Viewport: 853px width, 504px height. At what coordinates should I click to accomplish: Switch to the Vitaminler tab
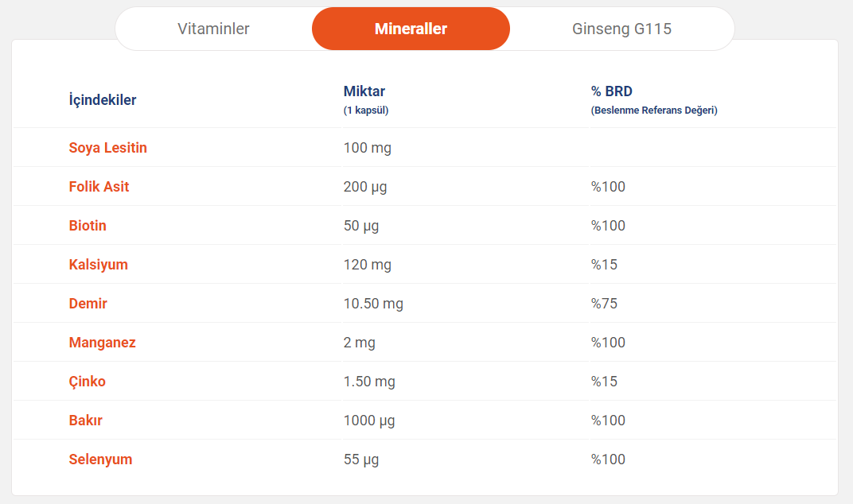213,29
